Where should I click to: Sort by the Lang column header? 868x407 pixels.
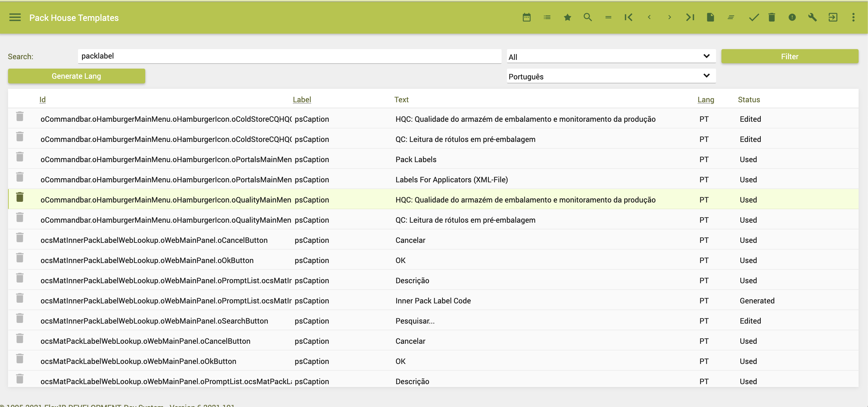(706, 100)
